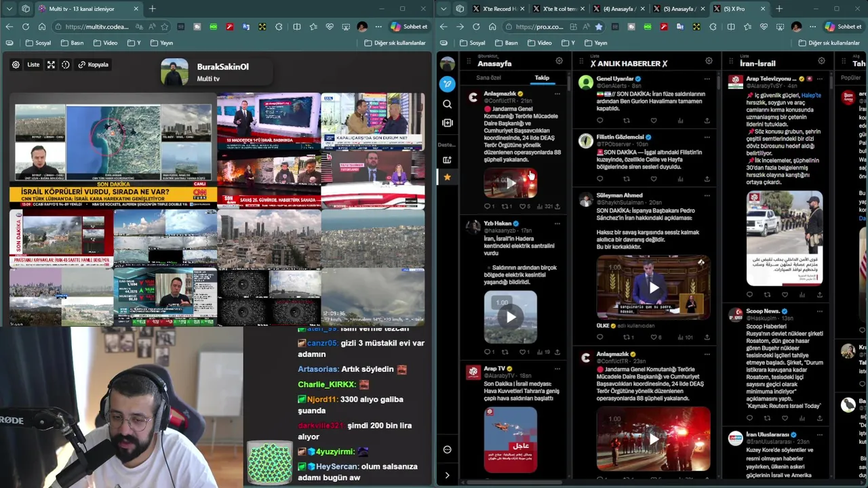Click X Pro compose post blue button
Viewport: 868px width, 488px height.
click(x=447, y=84)
